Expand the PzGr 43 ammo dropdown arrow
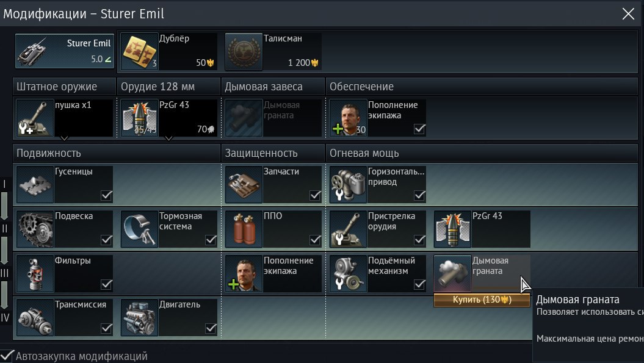This screenshot has height=363, width=644. pos(169,138)
